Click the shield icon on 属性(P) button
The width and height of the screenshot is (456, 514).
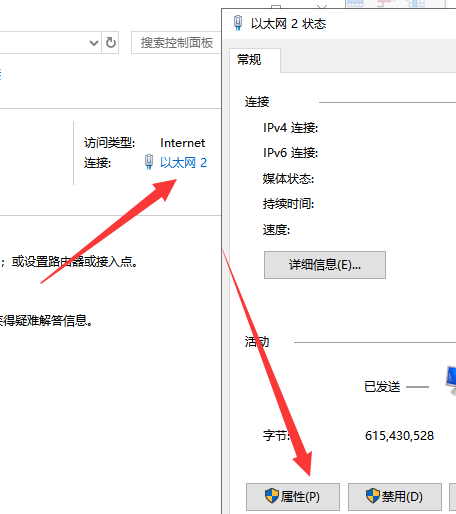point(272,496)
